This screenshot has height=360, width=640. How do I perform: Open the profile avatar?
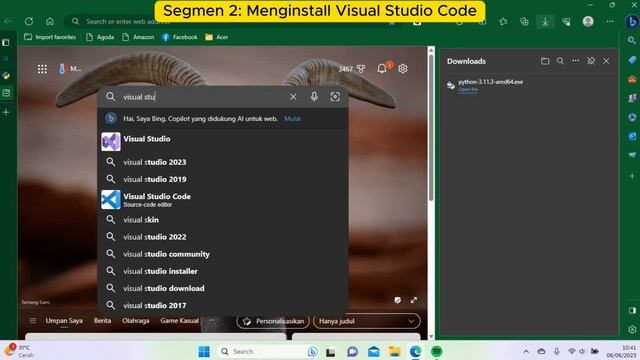588,22
